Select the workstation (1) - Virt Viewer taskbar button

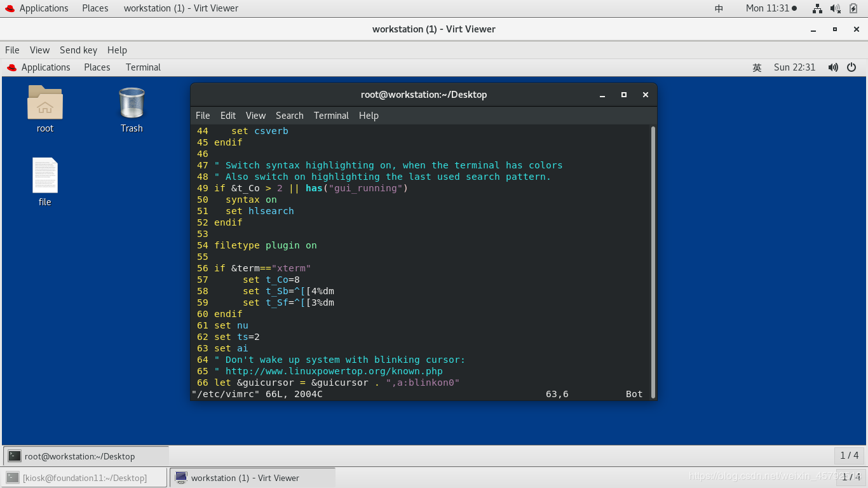coord(252,477)
